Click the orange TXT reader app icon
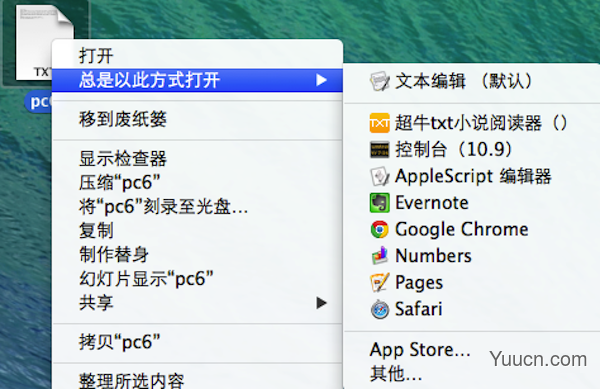This screenshot has width=600, height=389. tap(380, 123)
